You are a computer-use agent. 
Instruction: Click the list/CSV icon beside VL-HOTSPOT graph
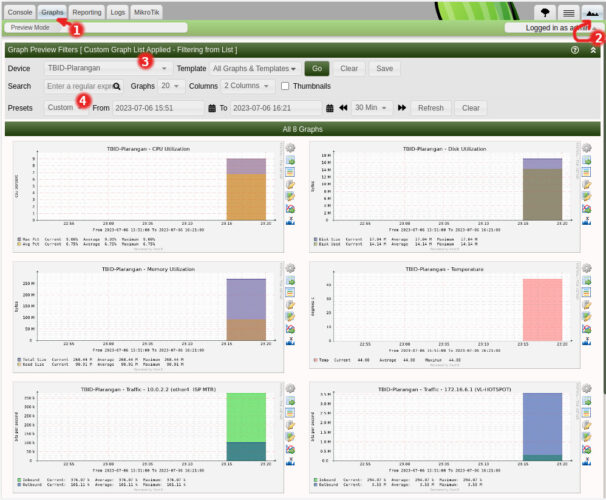pyautogui.click(x=587, y=413)
